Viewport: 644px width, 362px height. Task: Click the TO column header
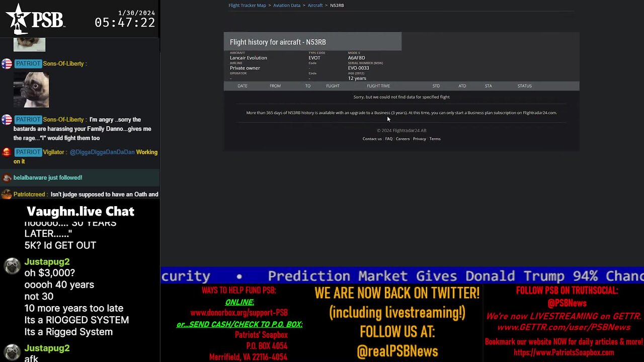coord(308,86)
